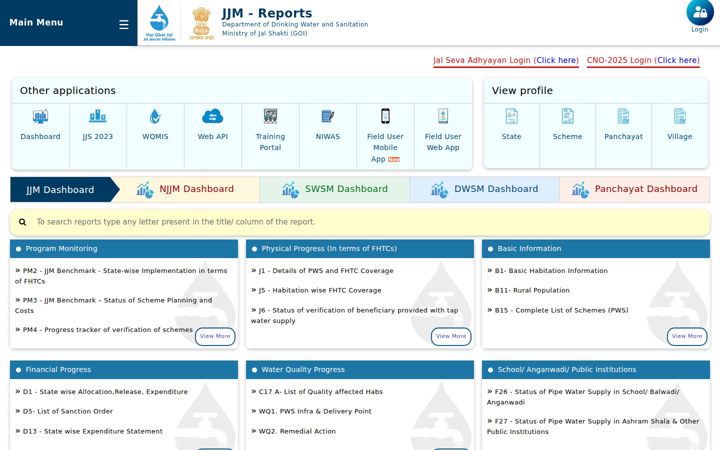View the Scheme profile icon
The image size is (720, 450).
click(x=568, y=116)
